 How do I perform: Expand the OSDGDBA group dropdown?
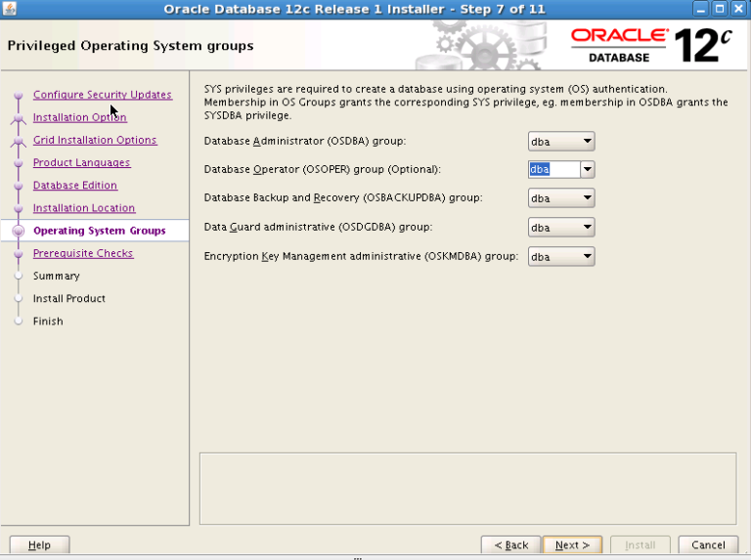pos(561,228)
